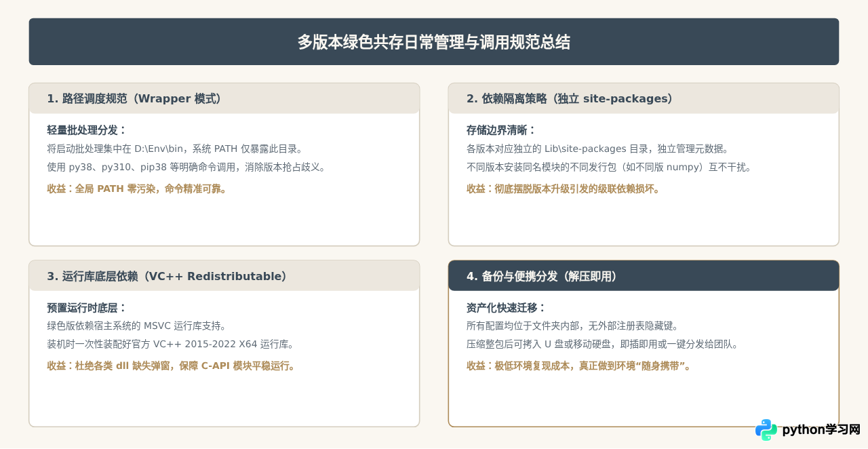Click the line mentioning VC++ 2015-2022 X64 运行库
868x449 pixels.
click(170, 345)
